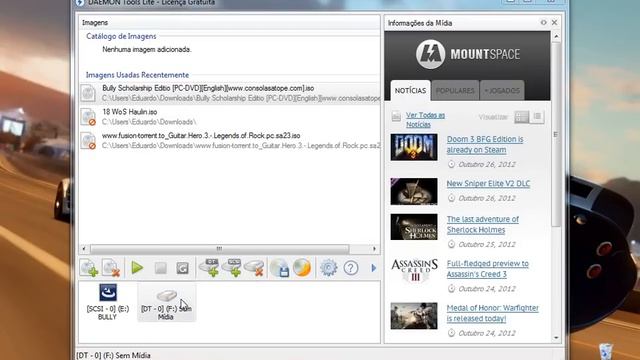The height and width of the screenshot is (360, 640).
Task: Click the grey Unmount stop button
Action: point(160,268)
